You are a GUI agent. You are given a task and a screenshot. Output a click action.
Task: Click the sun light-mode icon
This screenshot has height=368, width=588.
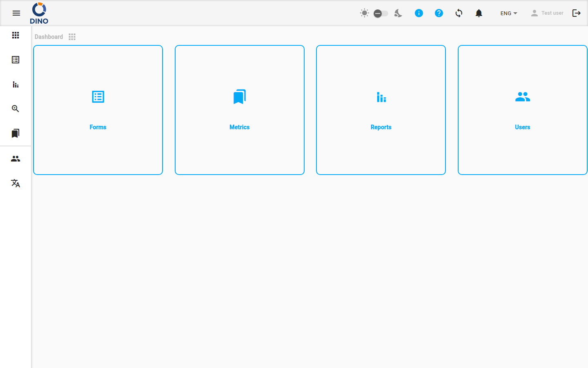point(364,13)
